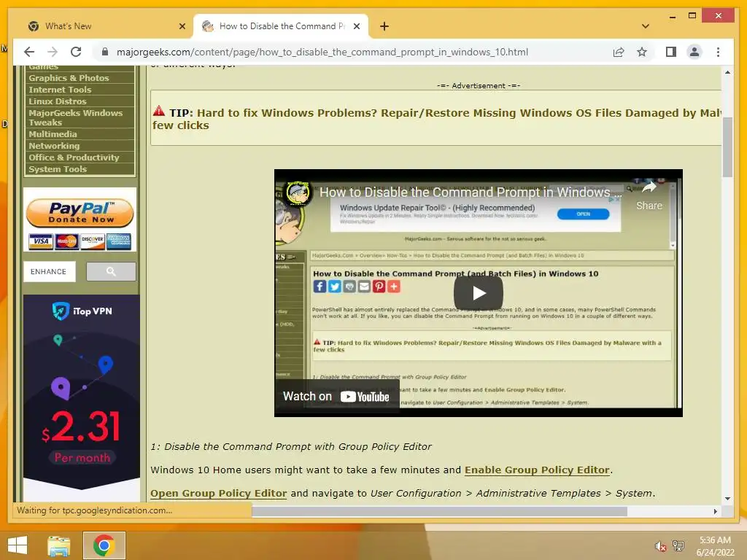Go back to the previous page

point(29,52)
